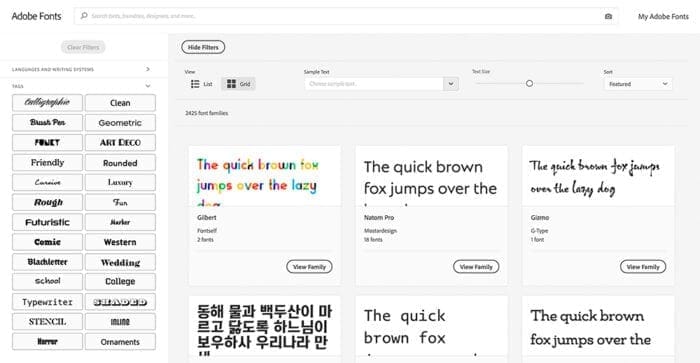Image resolution: width=700 pixels, height=363 pixels.
Task: Toggle the Geometric tag filter
Action: click(x=120, y=122)
